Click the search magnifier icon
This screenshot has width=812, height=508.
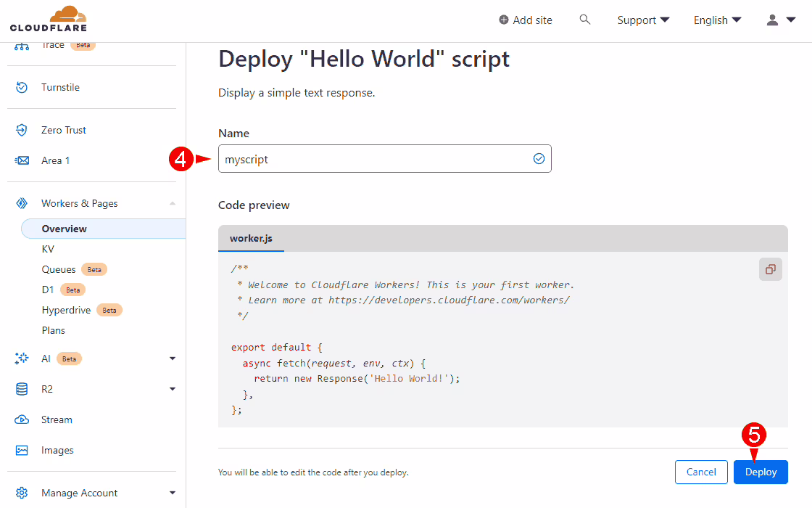point(585,20)
